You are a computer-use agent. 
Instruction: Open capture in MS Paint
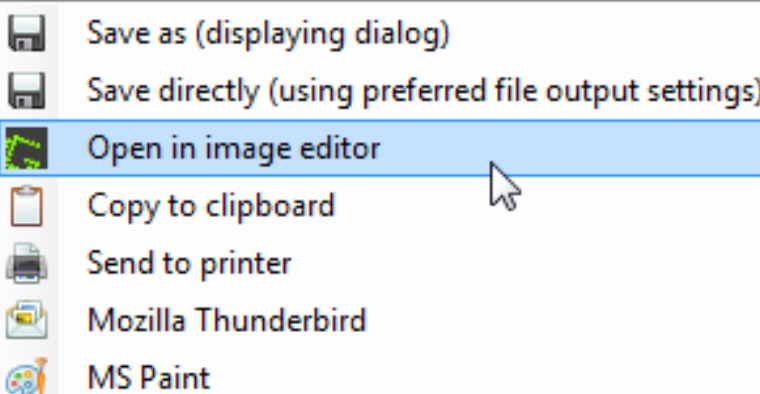pos(149,378)
